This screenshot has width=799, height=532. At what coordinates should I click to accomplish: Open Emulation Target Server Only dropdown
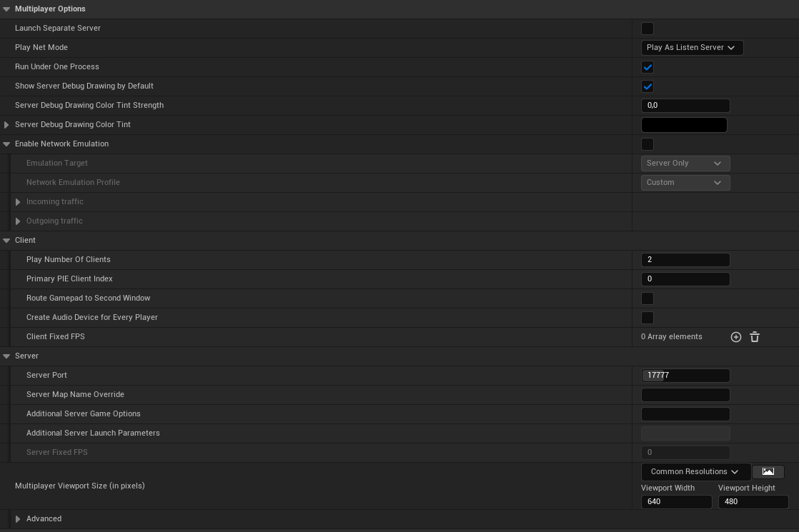685,164
